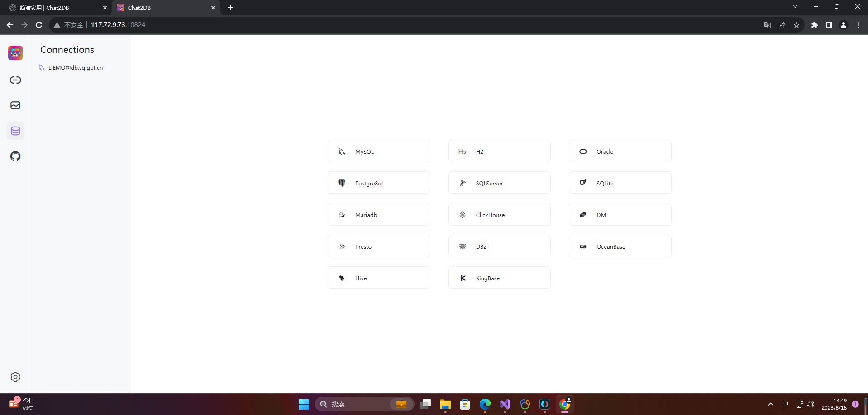Choose the H2 database type
Image resolution: width=868 pixels, height=415 pixels.
click(500, 151)
